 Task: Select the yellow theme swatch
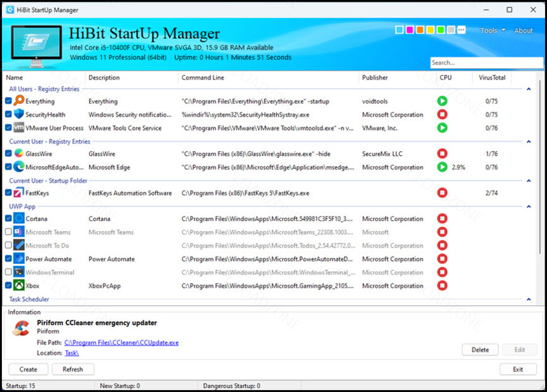[x=431, y=30]
